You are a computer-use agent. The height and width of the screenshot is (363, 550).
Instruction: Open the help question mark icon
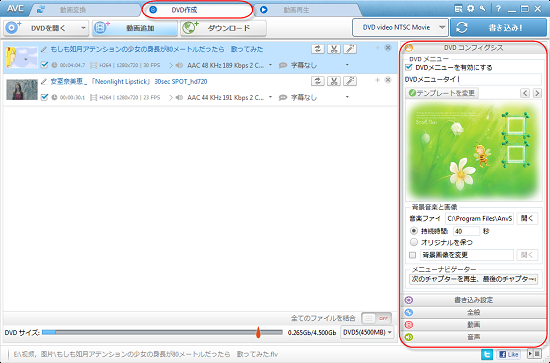pos(498,9)
